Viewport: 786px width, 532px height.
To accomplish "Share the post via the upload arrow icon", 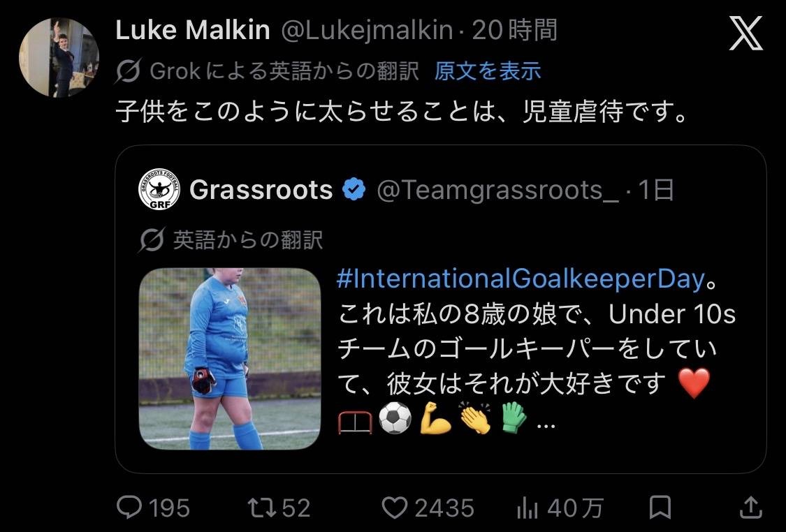I will coord(751,507).
